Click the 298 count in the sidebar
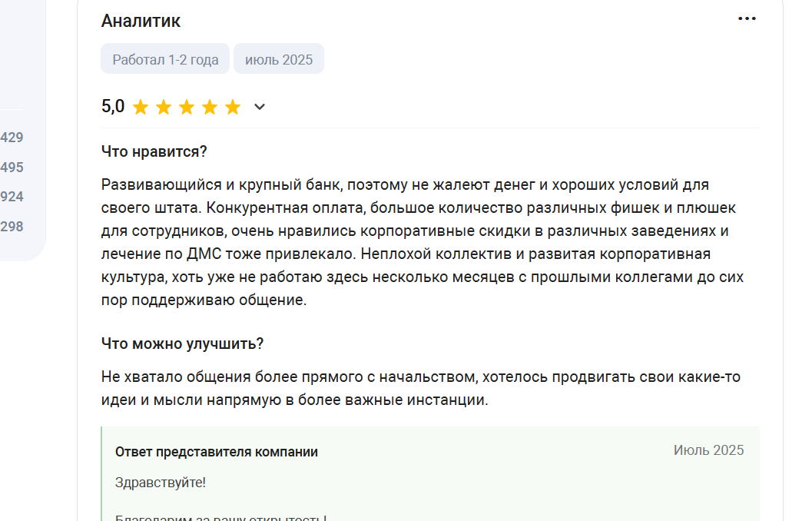This screenshot has height=521, width=812. point(12,227)
